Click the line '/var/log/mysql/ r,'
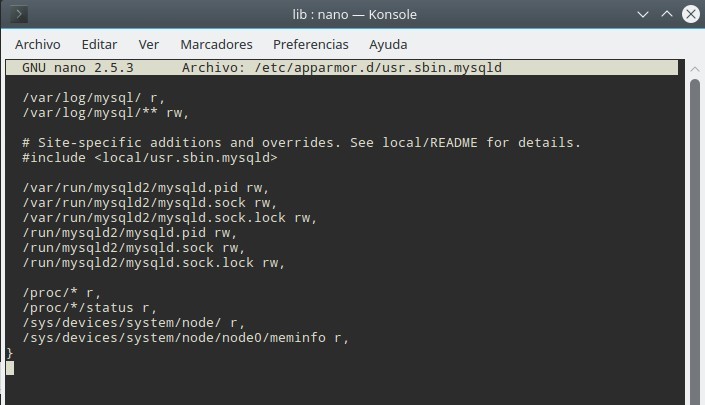 click(x=94, y=98)
